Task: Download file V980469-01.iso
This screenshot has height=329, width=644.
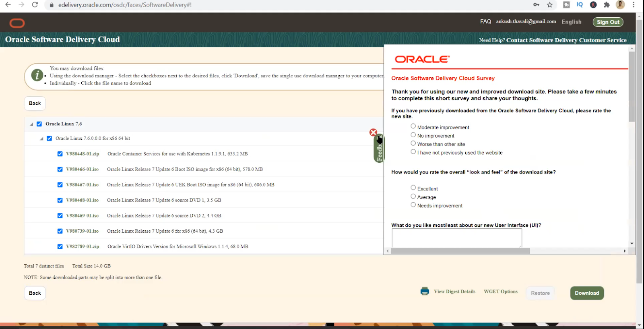Action: coord(82,216)
